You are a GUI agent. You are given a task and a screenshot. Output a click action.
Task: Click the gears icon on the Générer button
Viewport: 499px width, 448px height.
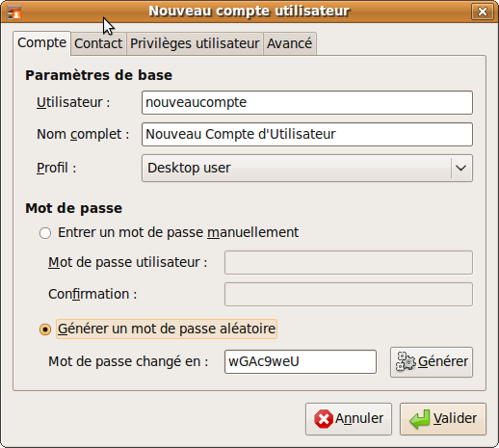tap(406, 362)
